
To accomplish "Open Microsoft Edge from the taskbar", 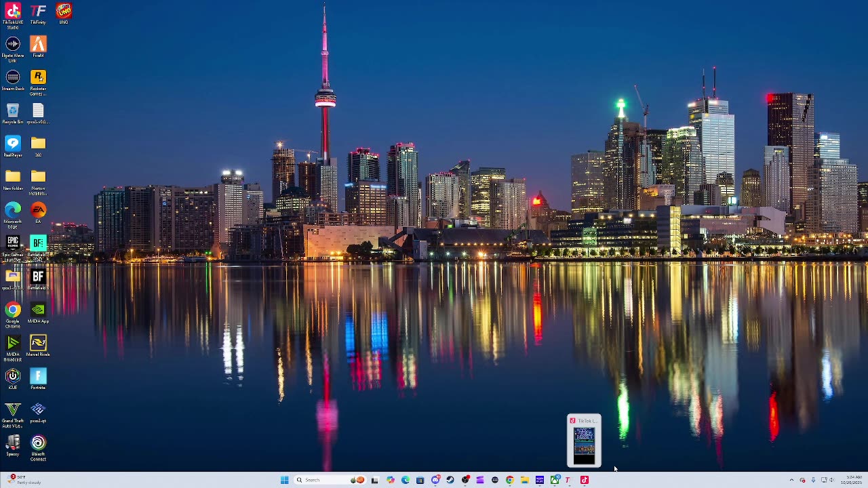I will pos(406,480).
